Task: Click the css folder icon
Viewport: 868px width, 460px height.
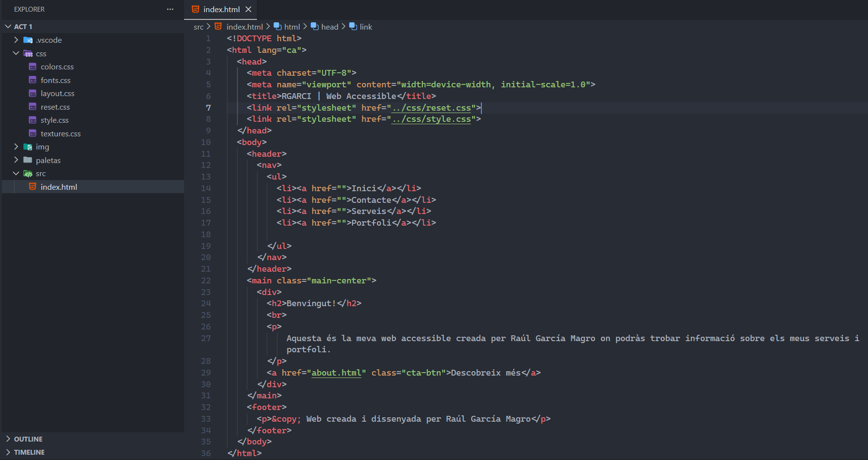Action: [28, 53]
